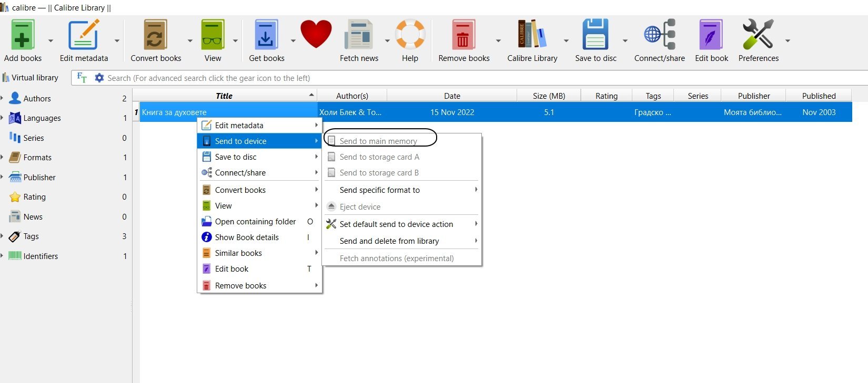Click the Save to disc floppy icon
This screenshot has width=868, height=383.
[x=596, y=35]
